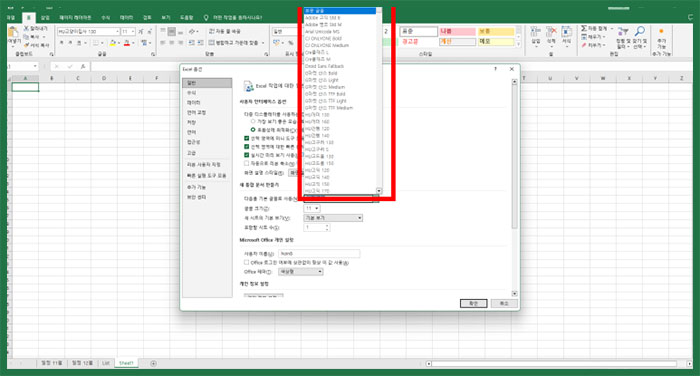Click the borders icon in the font group
The width and height of the screenshot is (700, 376).
pos(96,43)
